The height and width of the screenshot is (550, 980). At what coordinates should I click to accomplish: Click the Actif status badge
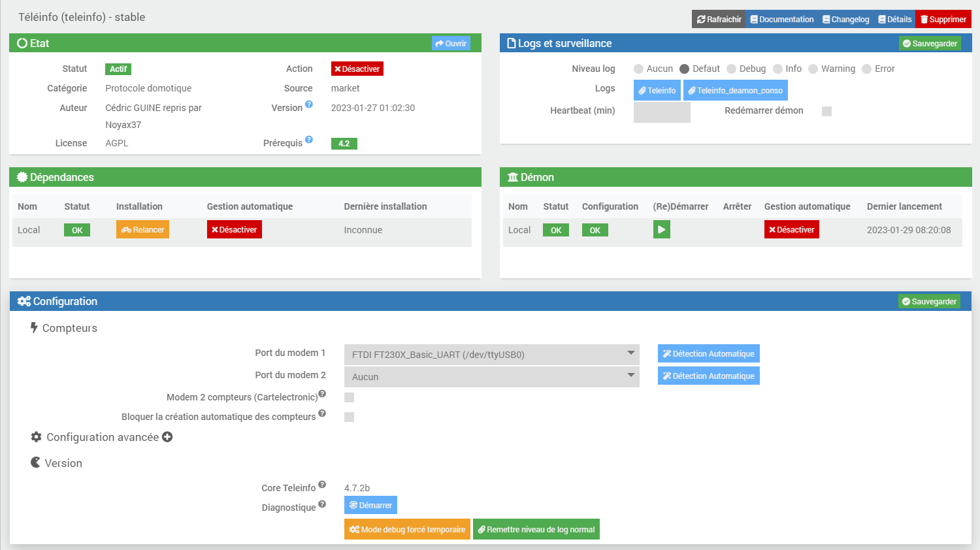(x=118, y=69)
